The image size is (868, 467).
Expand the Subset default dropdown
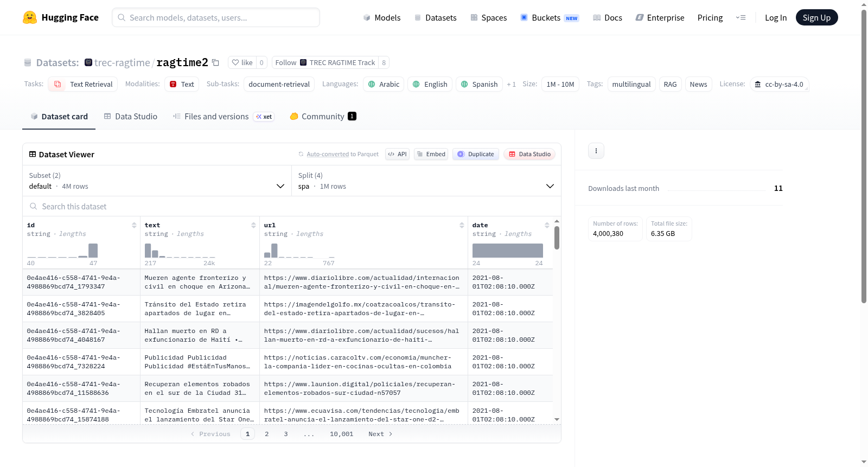[157, 181]
